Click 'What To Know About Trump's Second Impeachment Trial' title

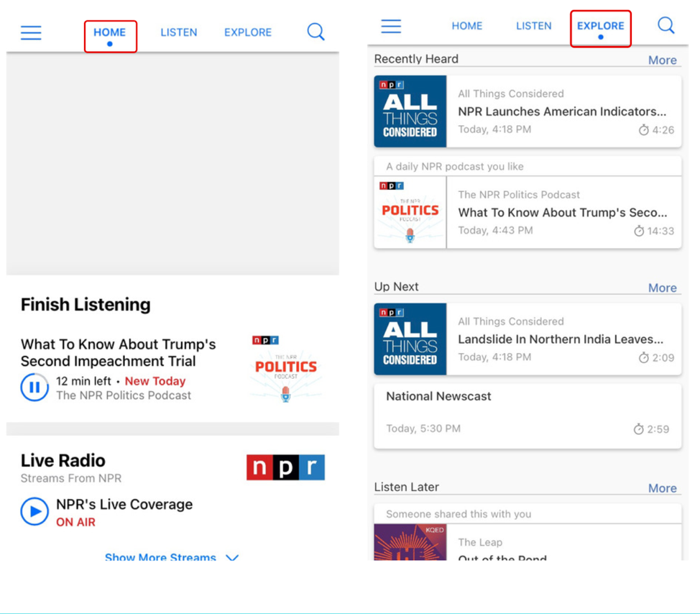click(119, 352)
